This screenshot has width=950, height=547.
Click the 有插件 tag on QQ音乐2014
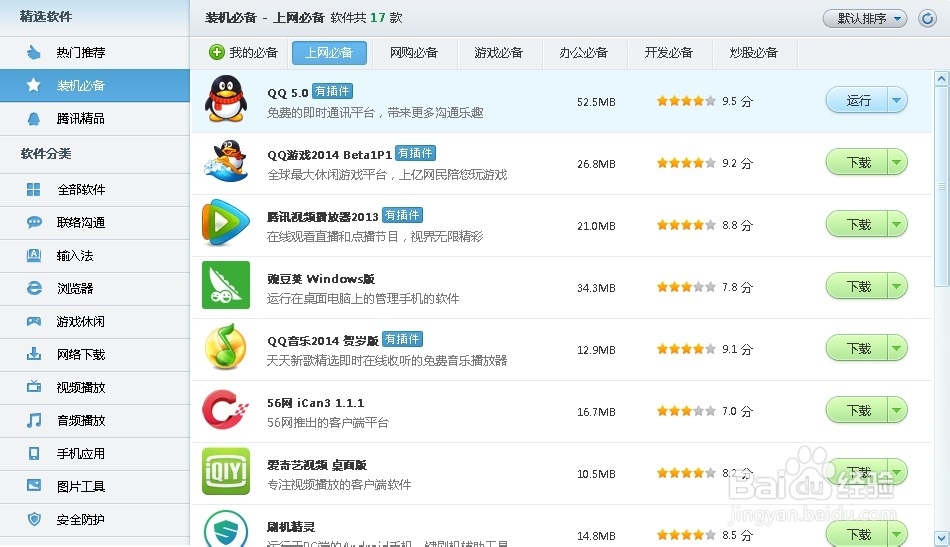tap(402, 339)
